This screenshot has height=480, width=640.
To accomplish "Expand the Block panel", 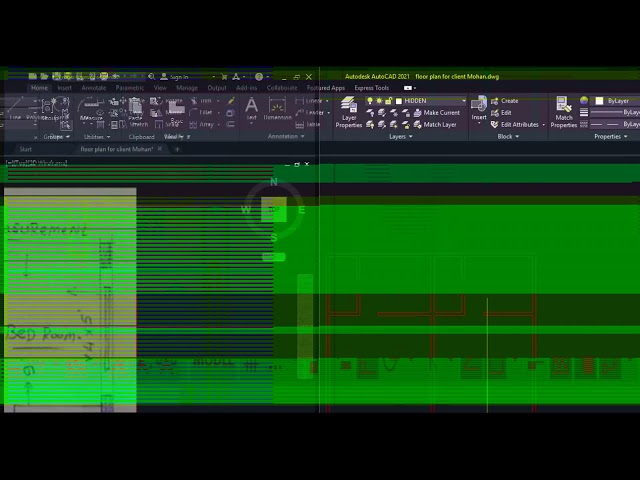I will (508, 136).
